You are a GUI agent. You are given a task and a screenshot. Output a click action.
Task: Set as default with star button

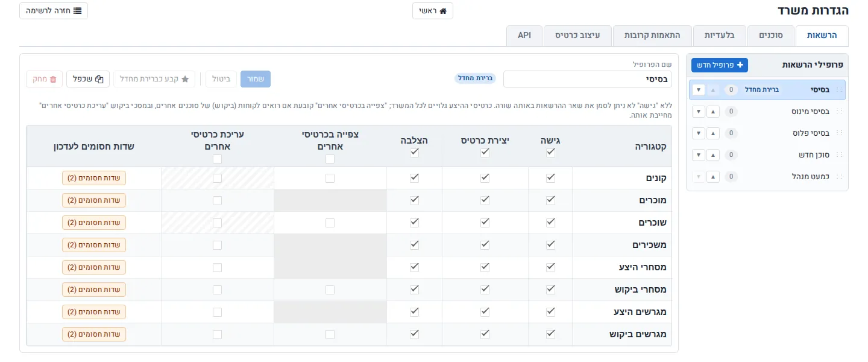154,79
